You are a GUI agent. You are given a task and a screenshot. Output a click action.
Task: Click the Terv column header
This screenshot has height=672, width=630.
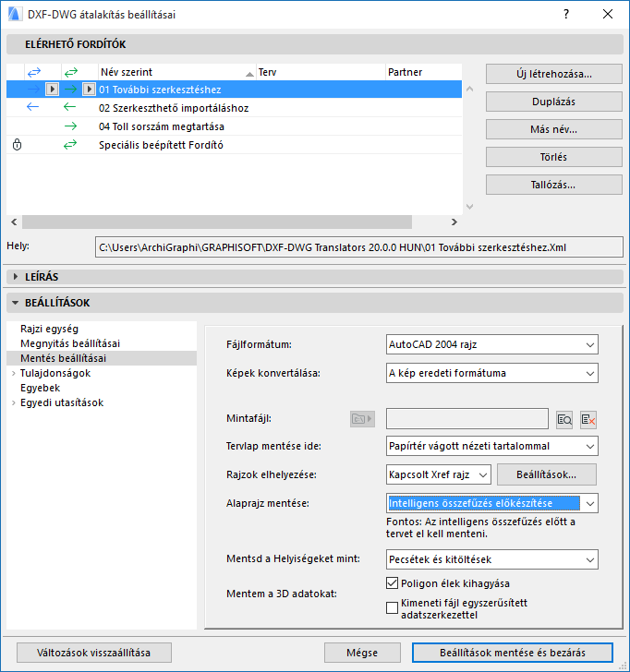point(321,72)
